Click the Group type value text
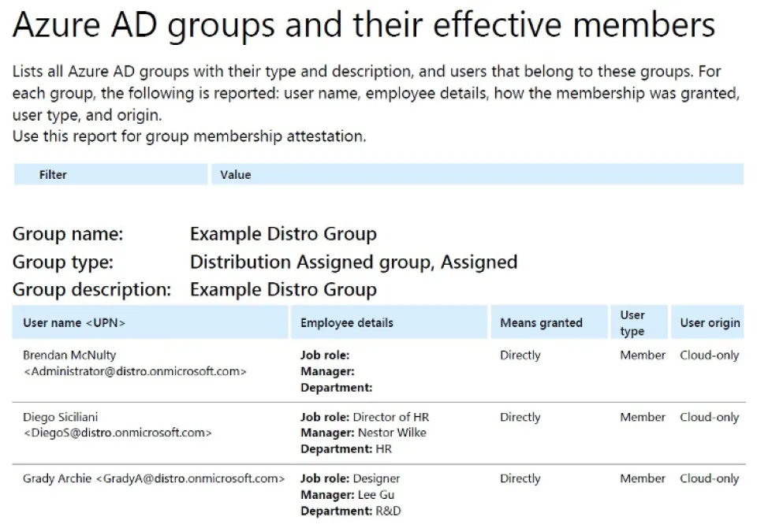The height and width of the screenshot is (532, 757). [x=353, y=262]
